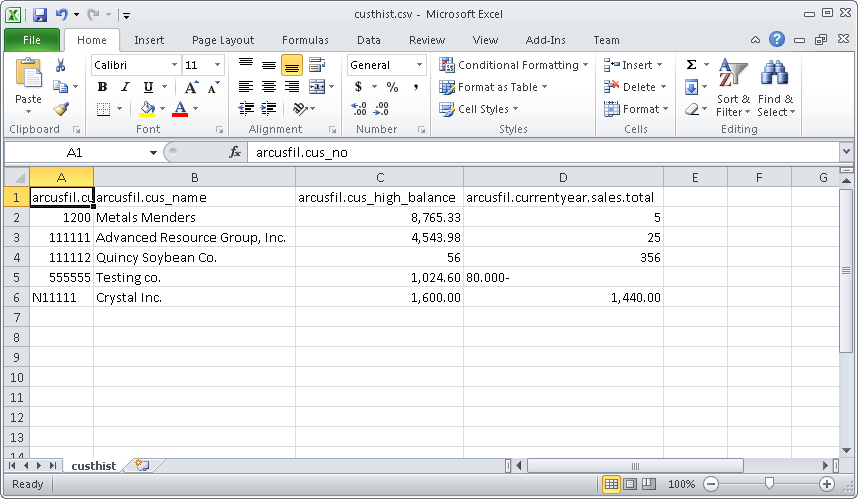Viewport: 858px width, 499px height.
Task: Open the Name Box dropdown arrow
Action: click(153, 153)
